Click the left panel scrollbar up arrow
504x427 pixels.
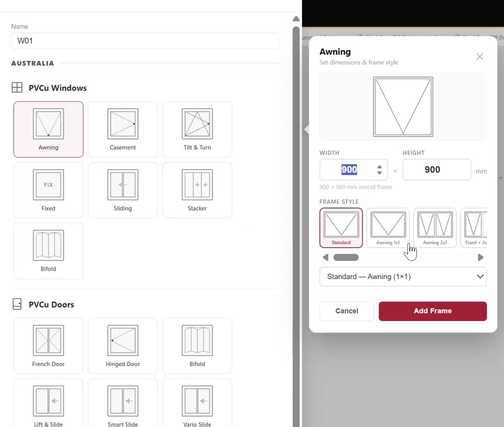296,19
